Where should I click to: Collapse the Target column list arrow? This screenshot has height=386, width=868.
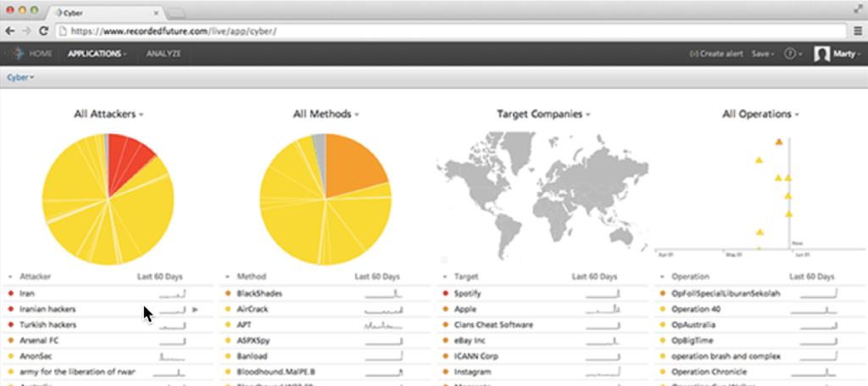coord(446,277)
